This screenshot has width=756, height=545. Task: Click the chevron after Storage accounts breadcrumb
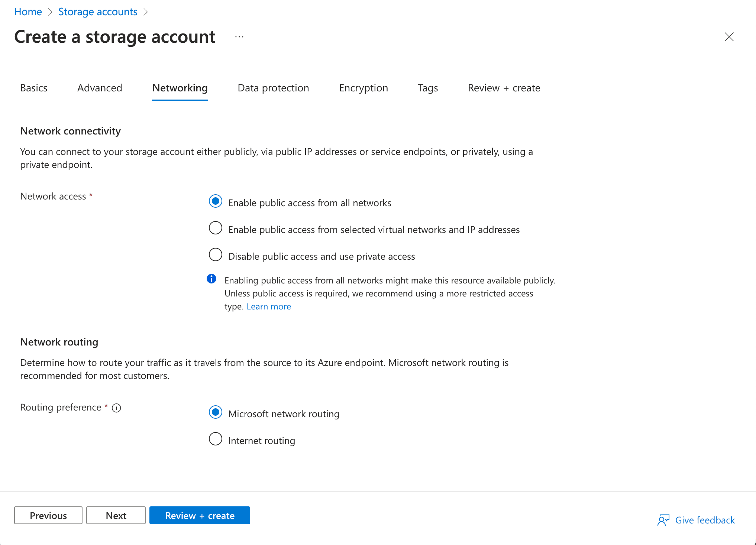(146, 12)
